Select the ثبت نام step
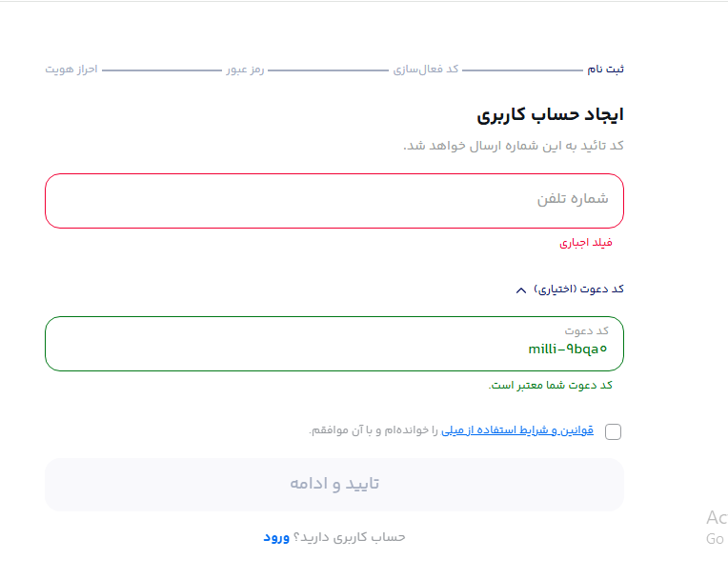Image resolution: width=728 pixels, height=579 pixels. click(605, 70)
